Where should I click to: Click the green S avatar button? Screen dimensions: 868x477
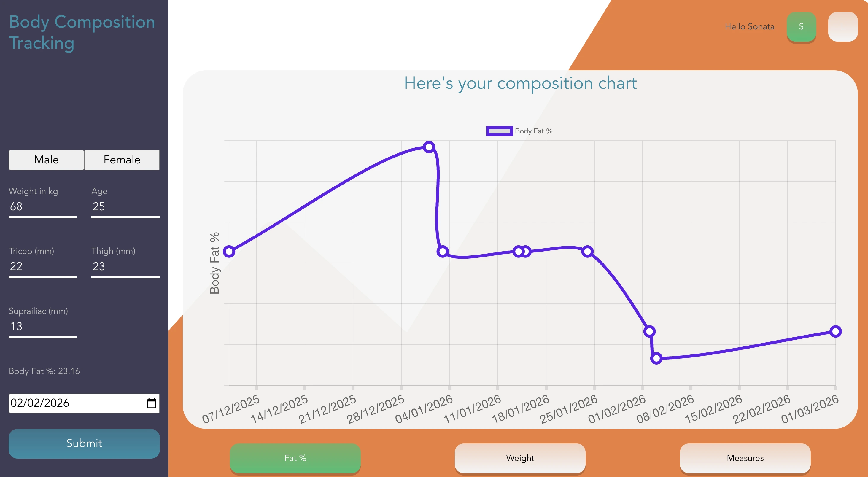pos(801,27)
